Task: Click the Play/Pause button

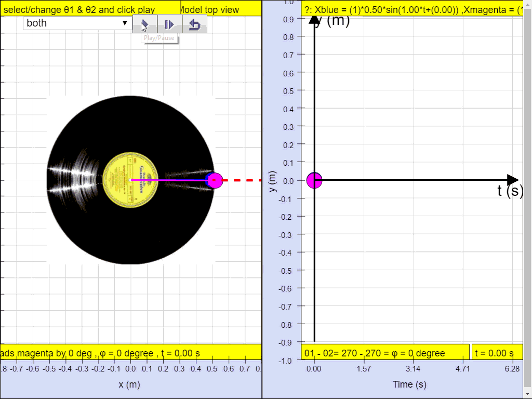Action: pos(145,24)
